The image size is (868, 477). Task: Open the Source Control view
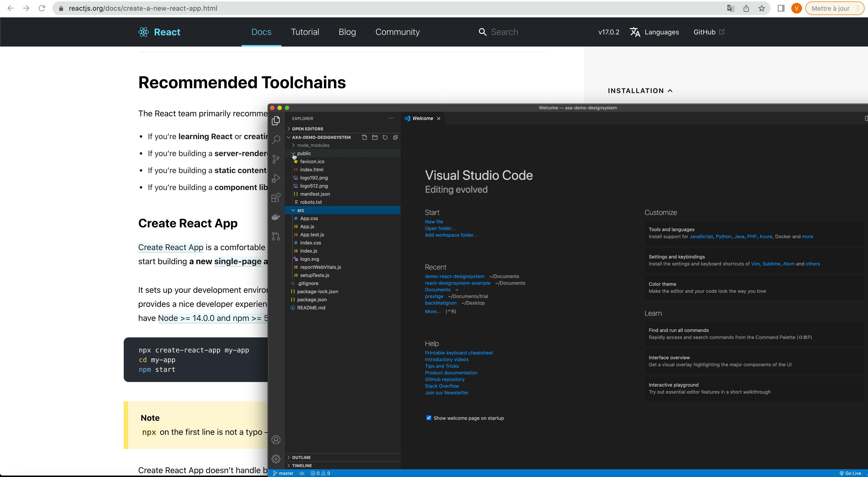coord(276,159)
